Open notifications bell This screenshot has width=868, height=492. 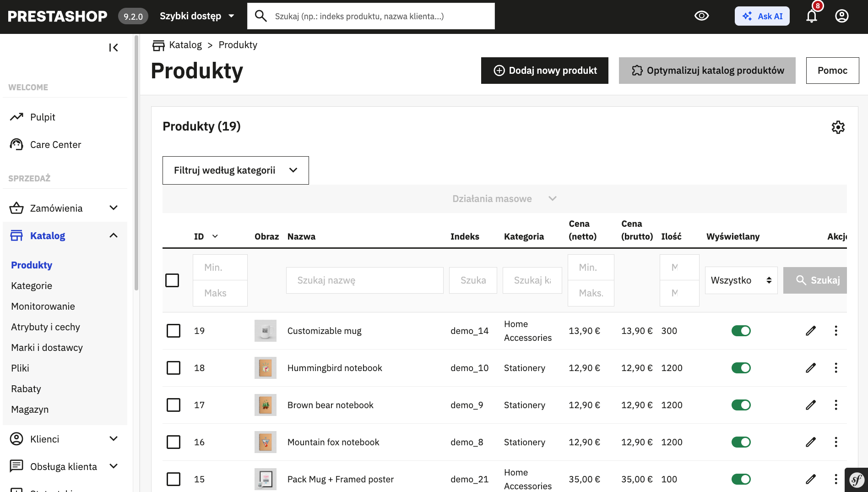coord(812,16)
